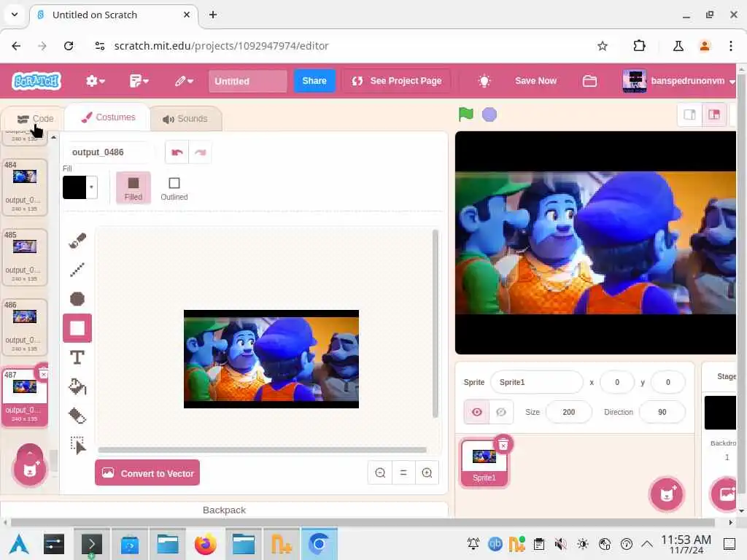Open the Code tab

[35, 119]
